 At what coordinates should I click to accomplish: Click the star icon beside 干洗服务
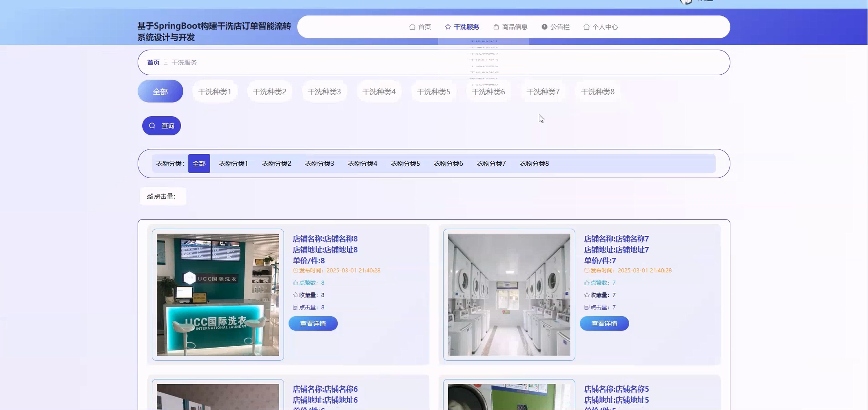448,27
